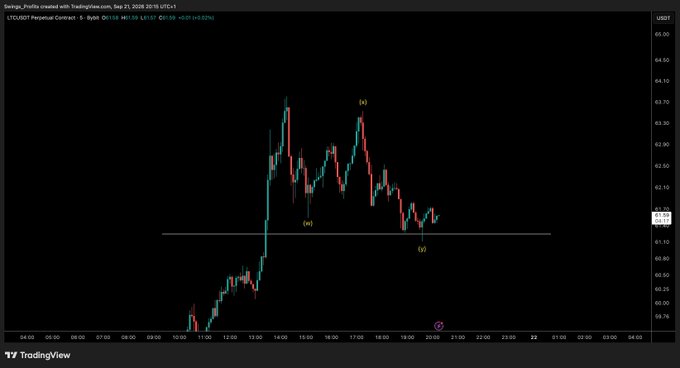Click the 62.50 price axis label

point(662,166)
